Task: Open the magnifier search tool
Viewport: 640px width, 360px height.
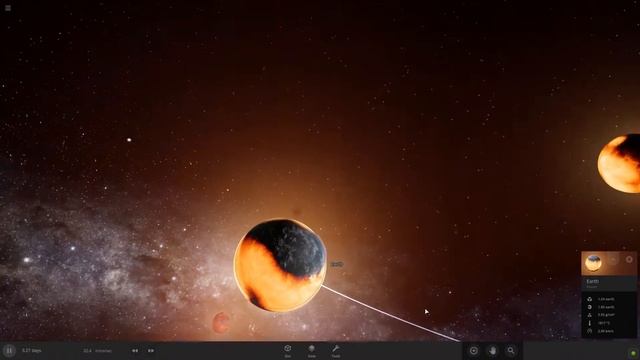Action: click(511, 351)
